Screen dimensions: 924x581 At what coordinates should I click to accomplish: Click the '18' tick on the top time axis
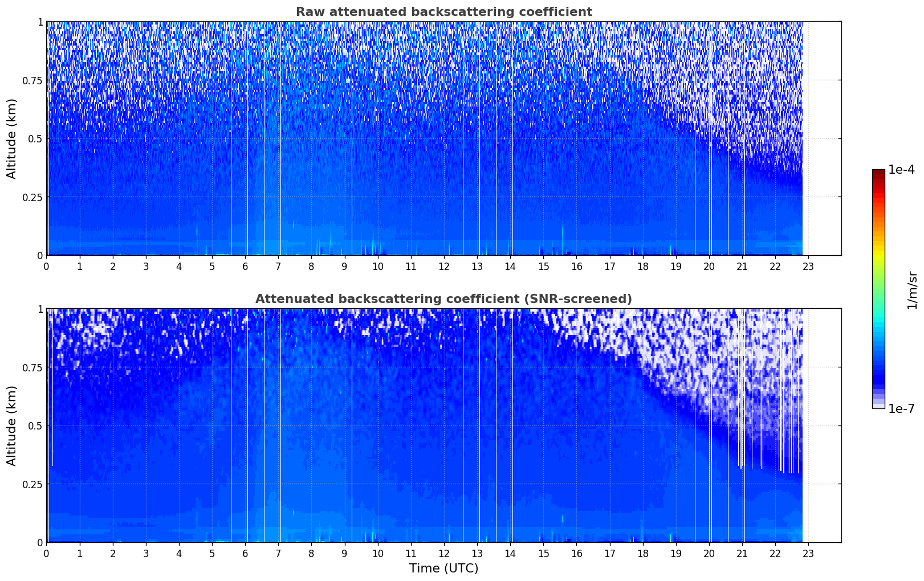point(642,266)
